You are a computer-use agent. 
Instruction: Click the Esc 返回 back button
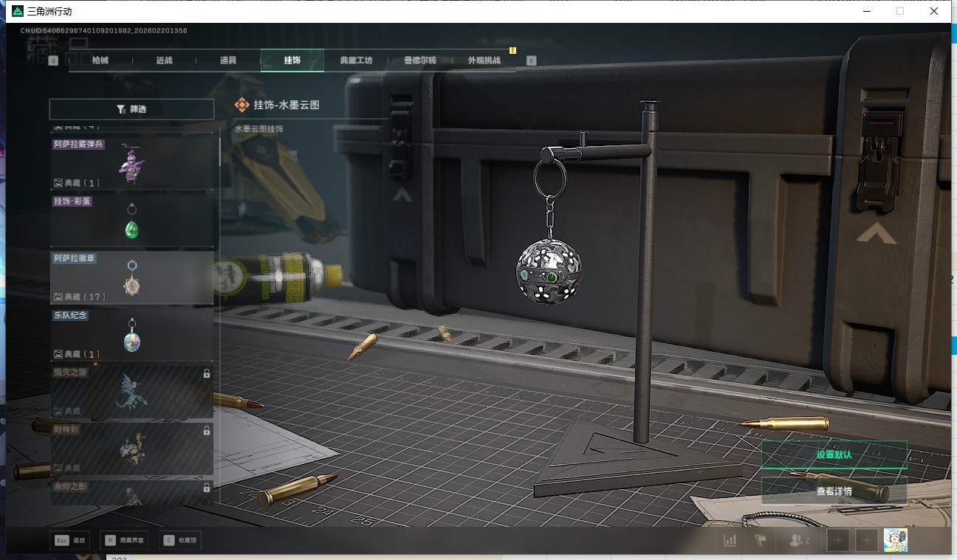70,541
